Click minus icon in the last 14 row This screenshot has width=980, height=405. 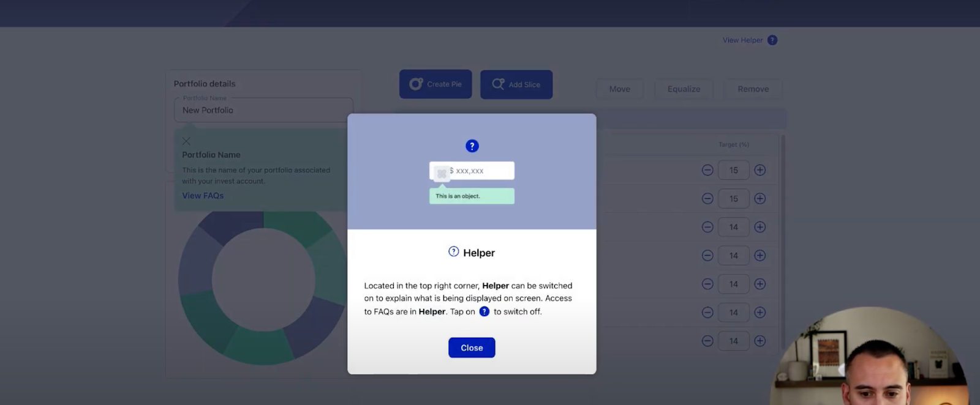tap(707, 341)
